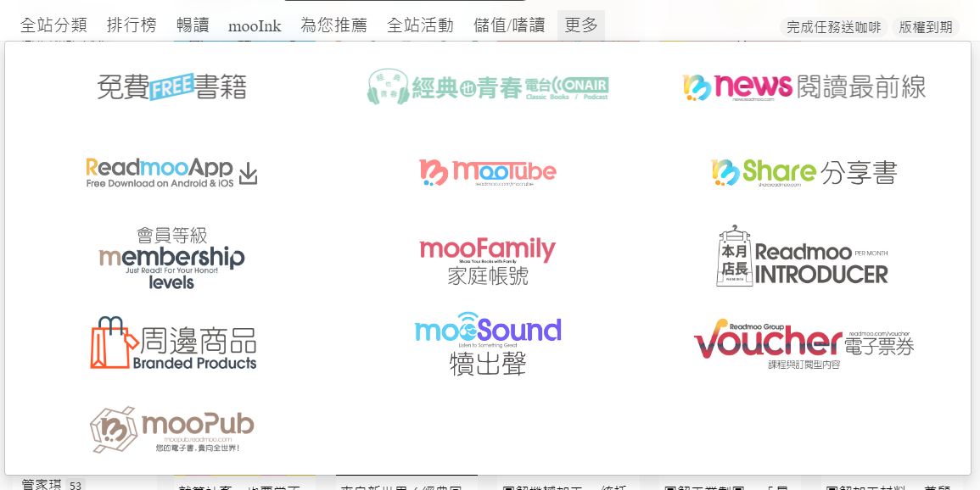Click 版權到期 tag button
Image resolution: width=980 pixels, height=490 pixels.
(x=926, y=27)
